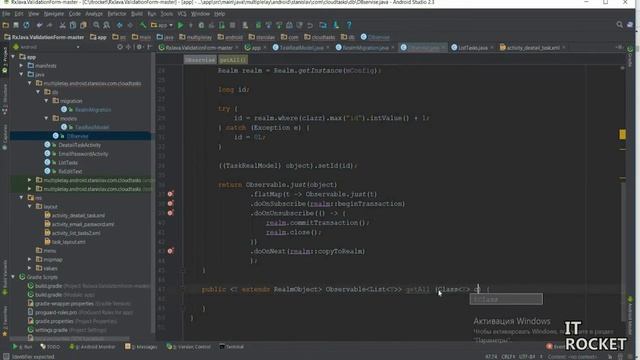
Task: Open the Run tool window
Action: pos(22,347)
